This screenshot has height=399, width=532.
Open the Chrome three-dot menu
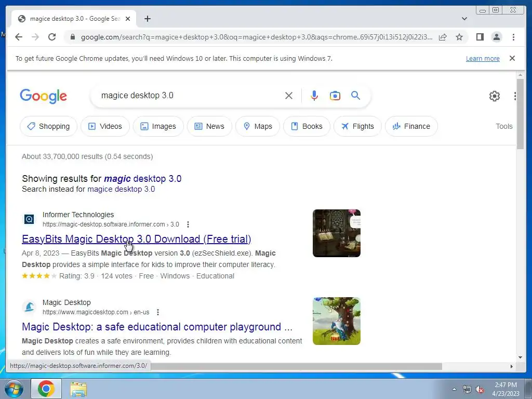(x=513, y=37)
